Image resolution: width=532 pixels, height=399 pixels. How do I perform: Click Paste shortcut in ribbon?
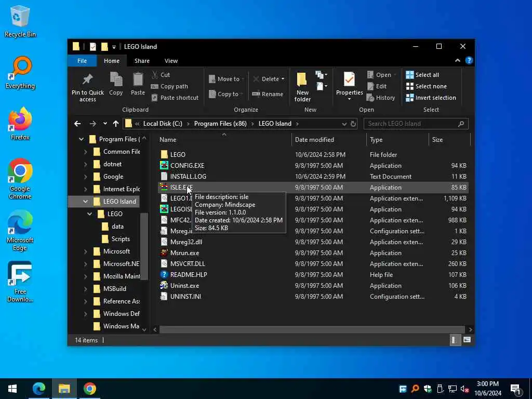point(175,98)
